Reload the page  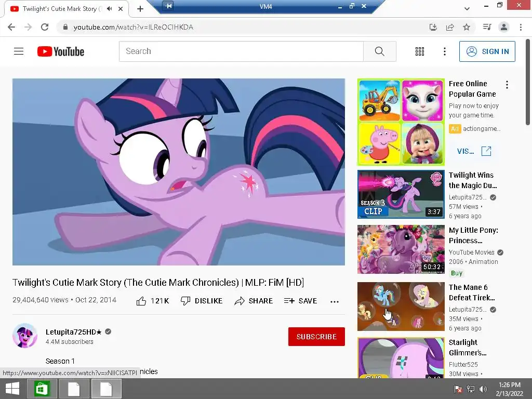[45, 27]
